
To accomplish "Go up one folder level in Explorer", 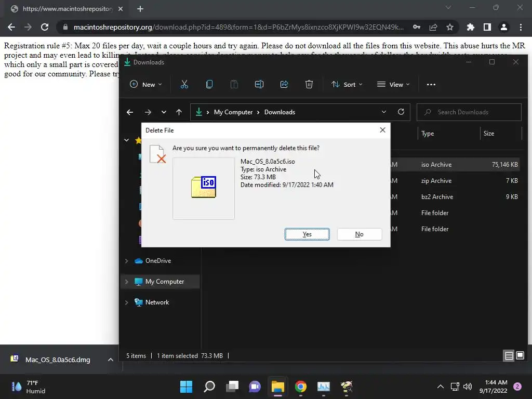I will tap(179, 112).
